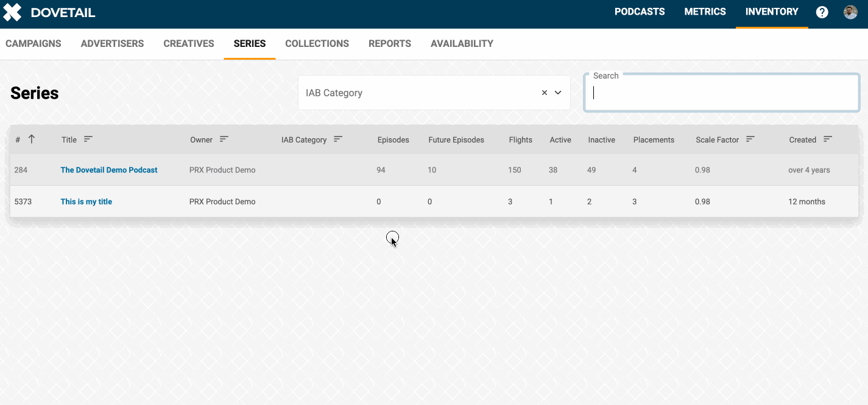Click the Inactive column header
Screen dimensions: 868x405
(601, 140)
